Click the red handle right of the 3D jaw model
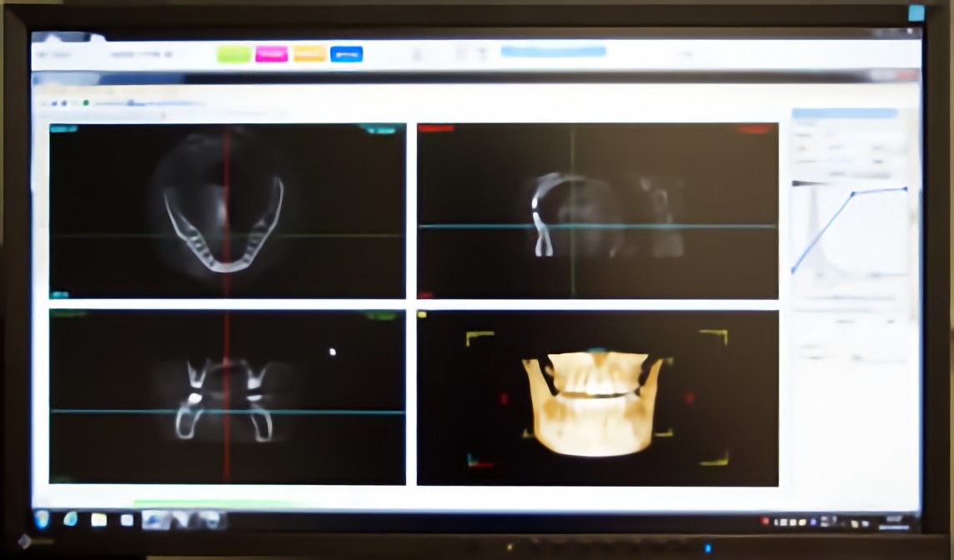 689,397
